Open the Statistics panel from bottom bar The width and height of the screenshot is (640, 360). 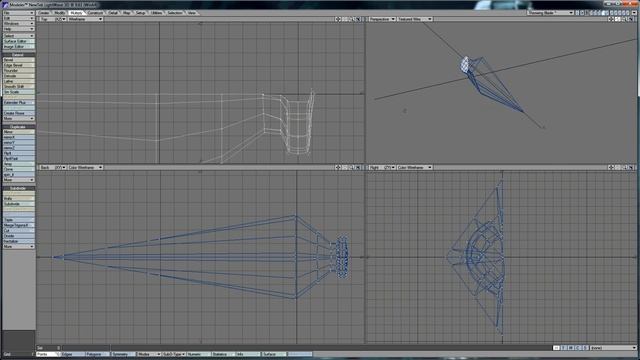(x=224, y=354)
